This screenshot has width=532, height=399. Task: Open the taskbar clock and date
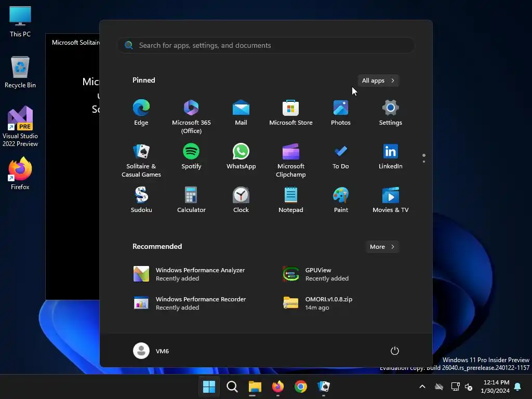coord(495,387)
